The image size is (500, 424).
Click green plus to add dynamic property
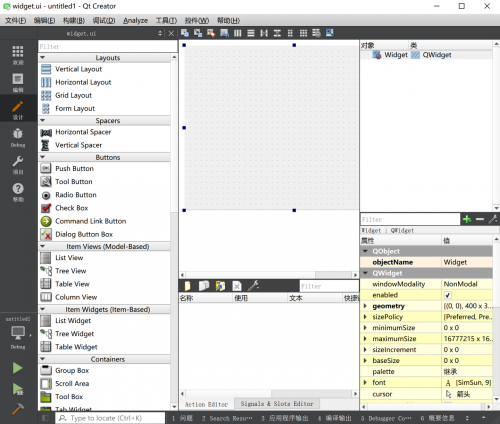click(467, 219)
